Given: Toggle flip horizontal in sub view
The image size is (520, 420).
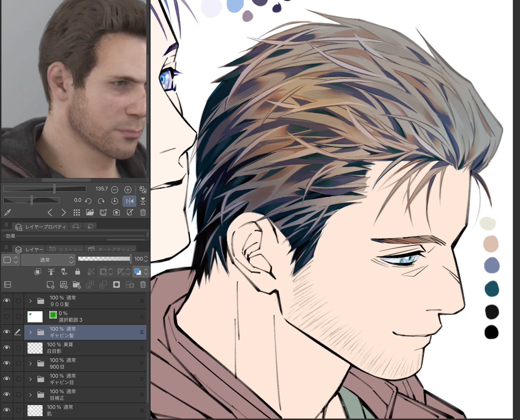Looking at the screenshot, I should point(129,201).
